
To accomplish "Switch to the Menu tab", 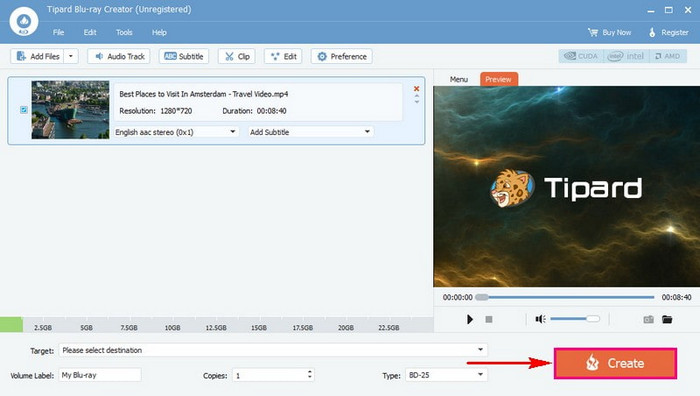I will click(x=459, y=79).
